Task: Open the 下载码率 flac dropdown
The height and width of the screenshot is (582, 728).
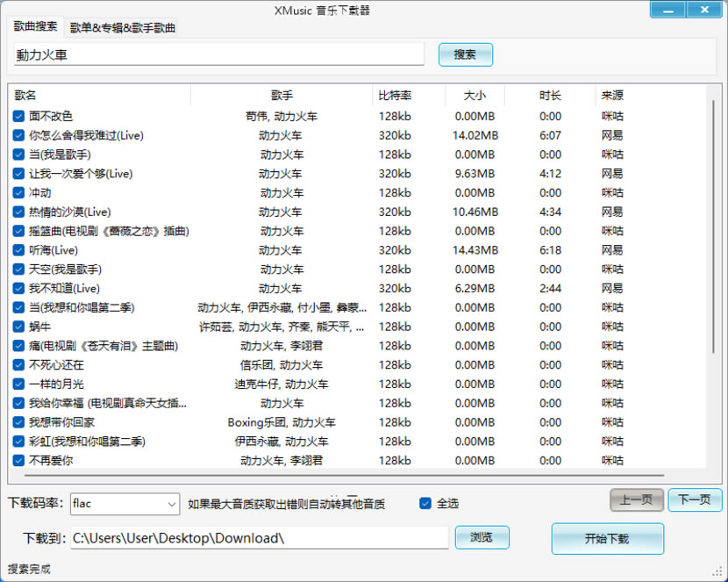Action: 125,503
